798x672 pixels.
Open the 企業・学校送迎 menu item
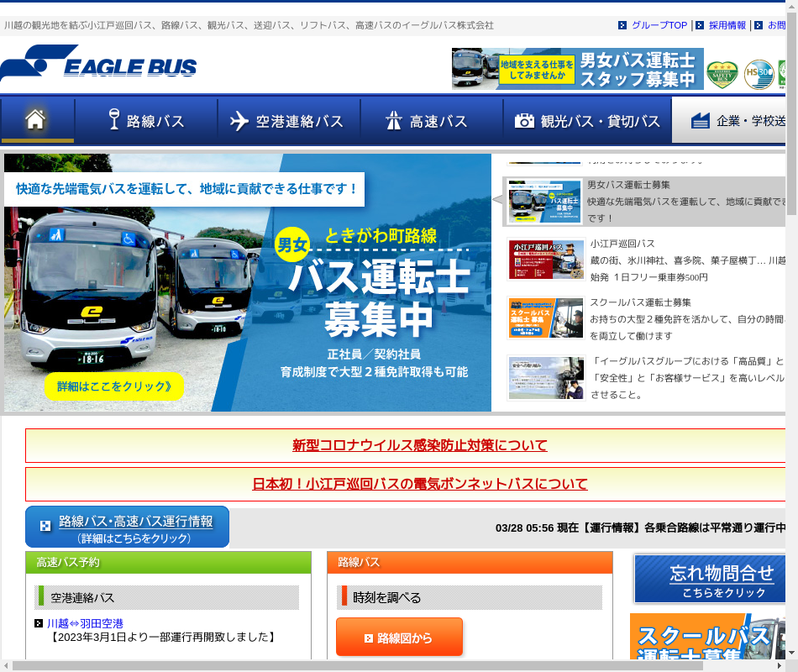(729, 121)
